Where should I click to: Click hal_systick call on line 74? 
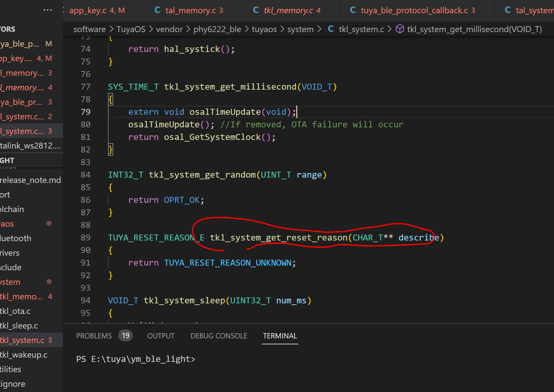tap(192, 49)
